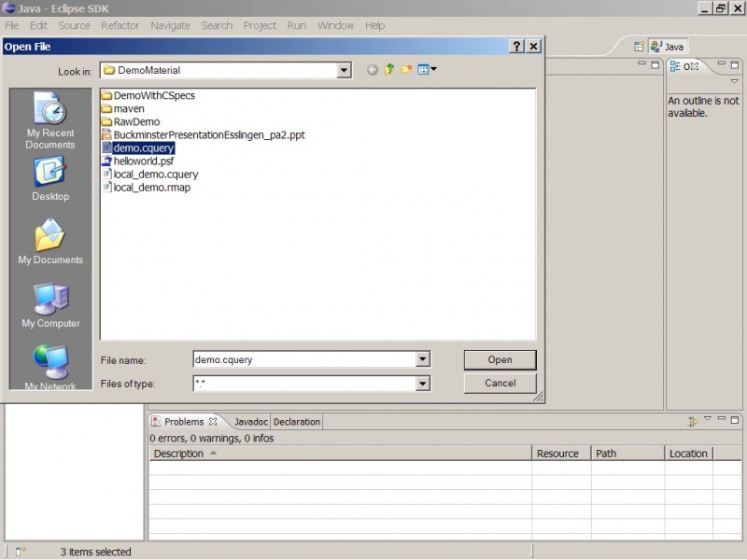Close the Open File dialog
The height and width of the screenshot is (560, 747).
click(x=533, y=46)
